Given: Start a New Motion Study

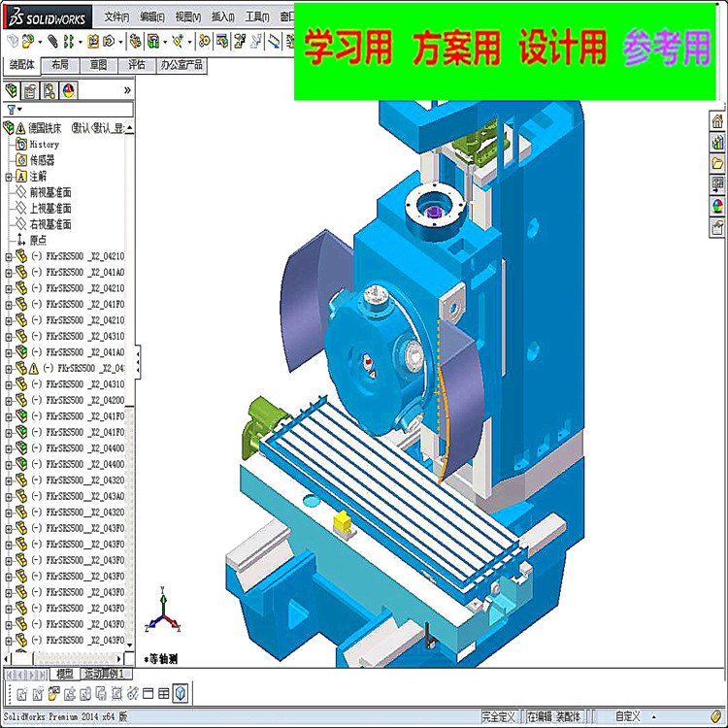Looking at the screenshot, I should point(204,42).
